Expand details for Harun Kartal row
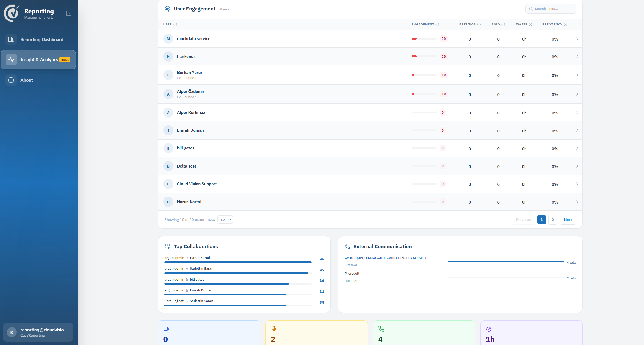This screenshot has width=644, height=345. (577, 202)
